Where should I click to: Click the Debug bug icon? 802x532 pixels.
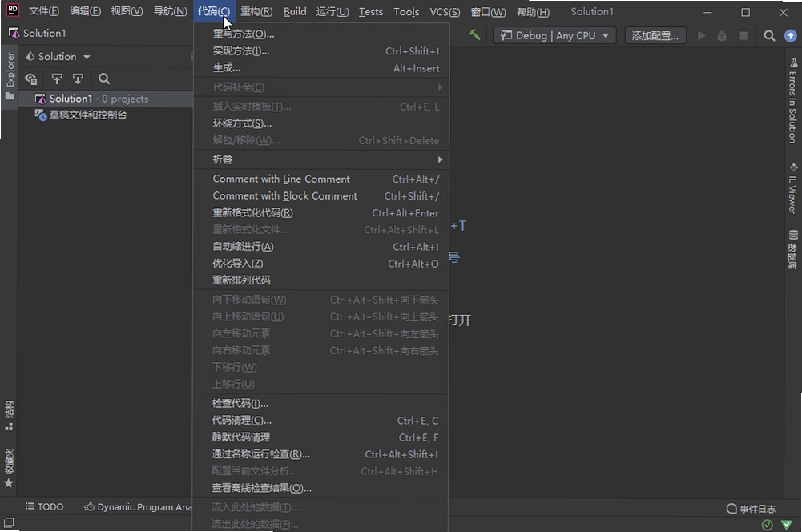(x=722, y=35)
